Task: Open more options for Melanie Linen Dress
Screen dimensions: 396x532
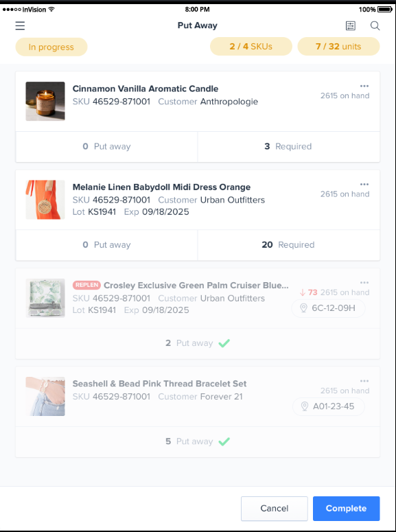Action: [x=364, y=185]
